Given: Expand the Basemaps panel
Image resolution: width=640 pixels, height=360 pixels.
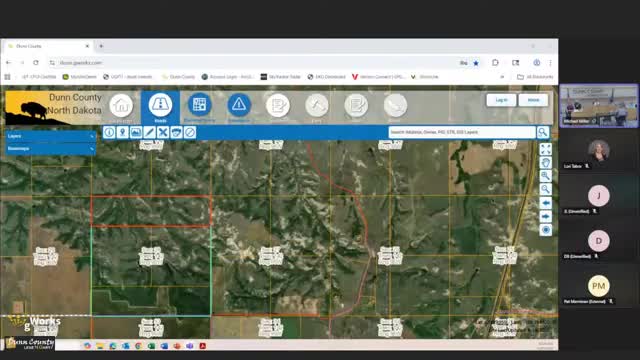Looking at the screenshot, I should pyautogui.click(x=51, y=149).
